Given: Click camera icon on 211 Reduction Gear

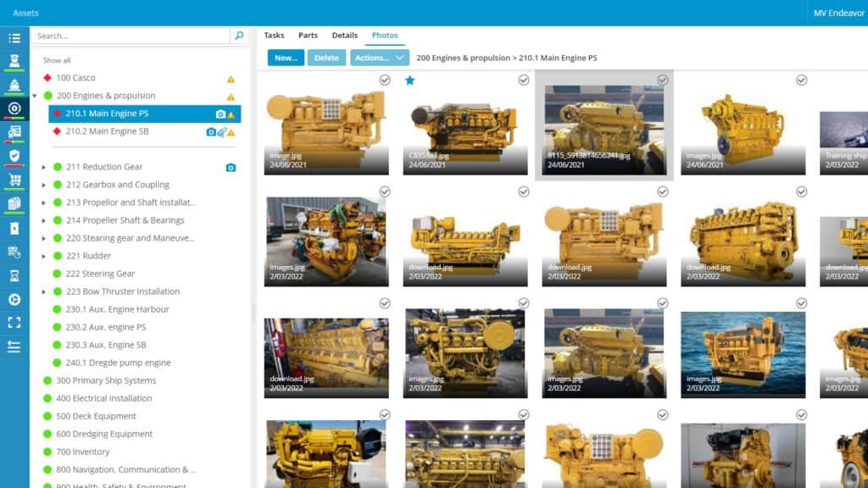Looking at the screenshot, I should pyautogui.click(x=231, y=168).
